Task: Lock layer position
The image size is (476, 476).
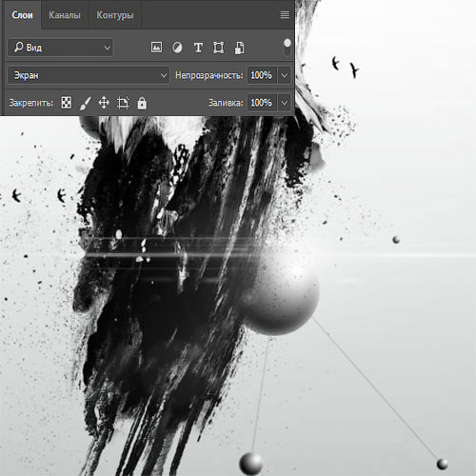Action: tap(104, 103)
